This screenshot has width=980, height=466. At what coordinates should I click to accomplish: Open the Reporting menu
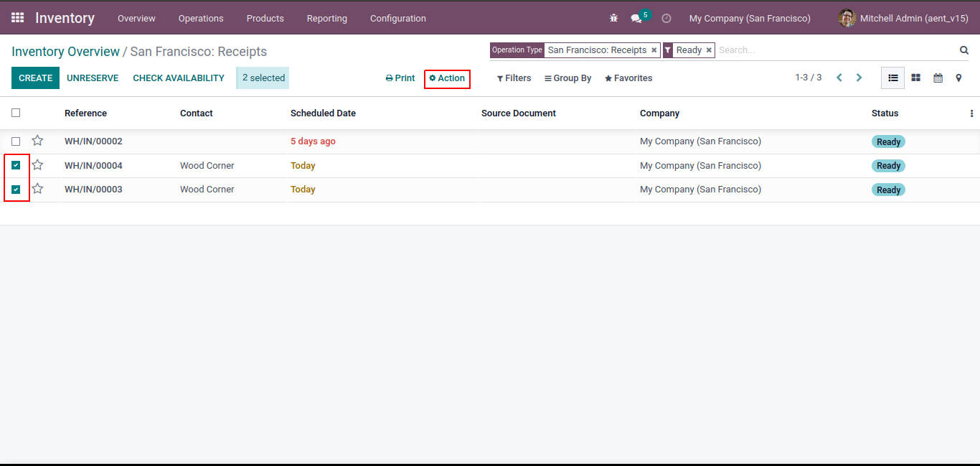(x=327, y=19)
